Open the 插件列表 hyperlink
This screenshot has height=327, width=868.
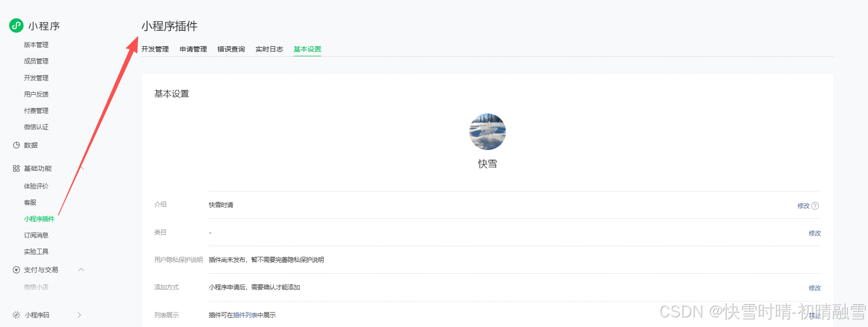245,315
